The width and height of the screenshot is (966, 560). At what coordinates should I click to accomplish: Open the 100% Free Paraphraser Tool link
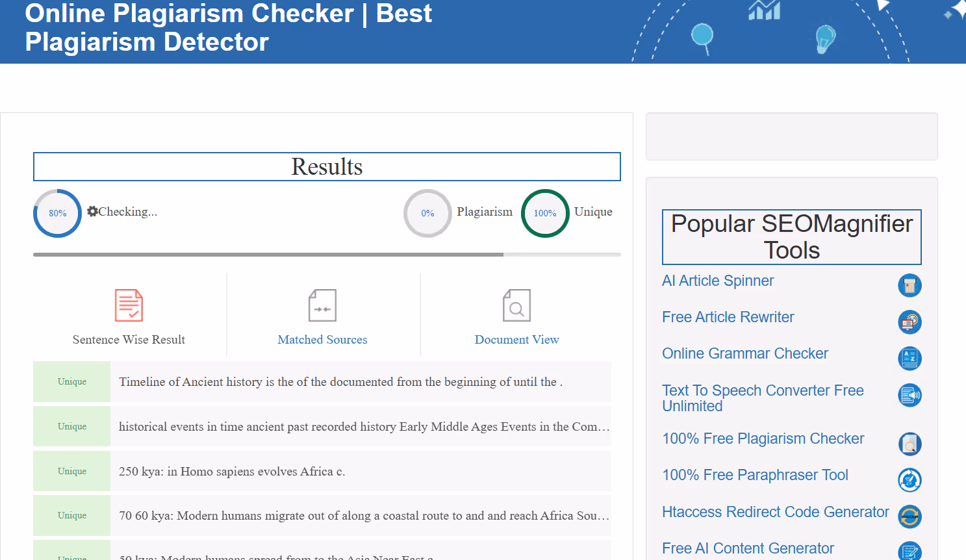(x=755, y=475)
